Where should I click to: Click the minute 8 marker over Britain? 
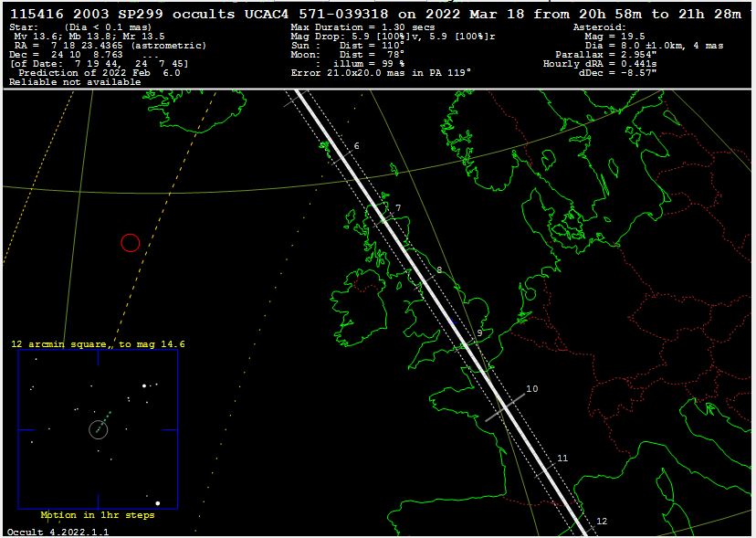(x=439, y=270)
